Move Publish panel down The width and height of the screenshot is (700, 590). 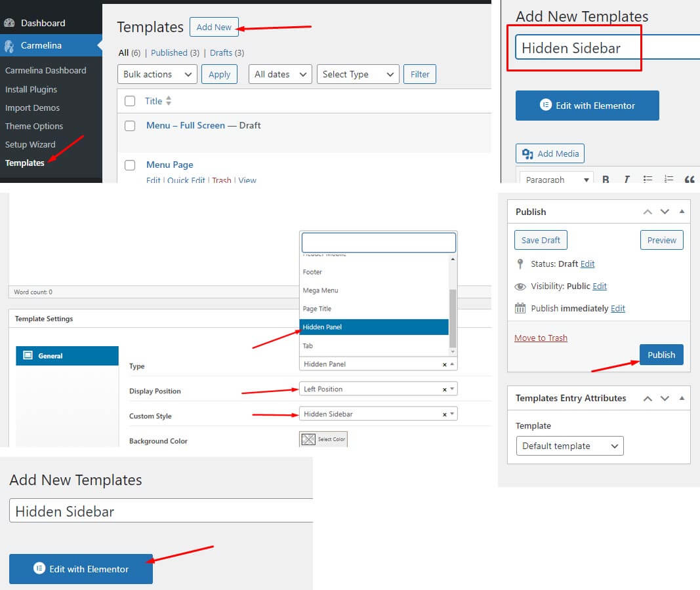click(x=665, y=212)
